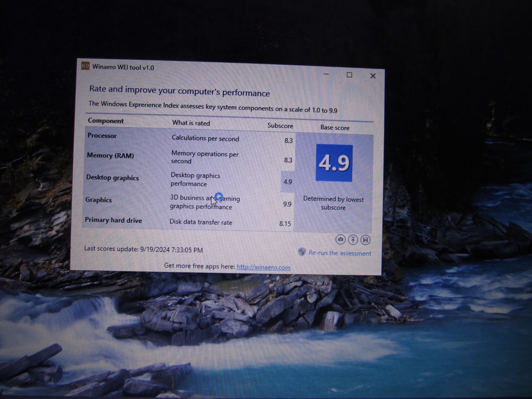Click the Windows Experience Index description sentence
Image resolution: width=532 pixels, height=399 pixels.
pos(213,107)
